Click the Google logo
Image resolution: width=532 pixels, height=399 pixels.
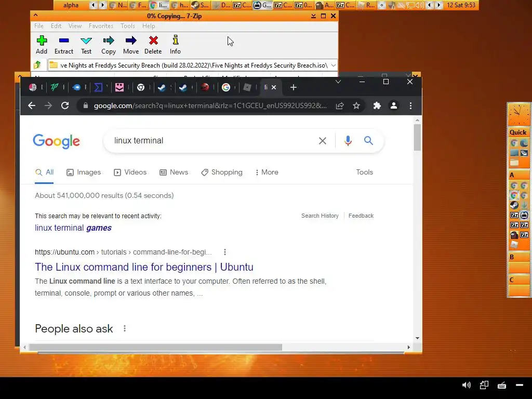56,141
